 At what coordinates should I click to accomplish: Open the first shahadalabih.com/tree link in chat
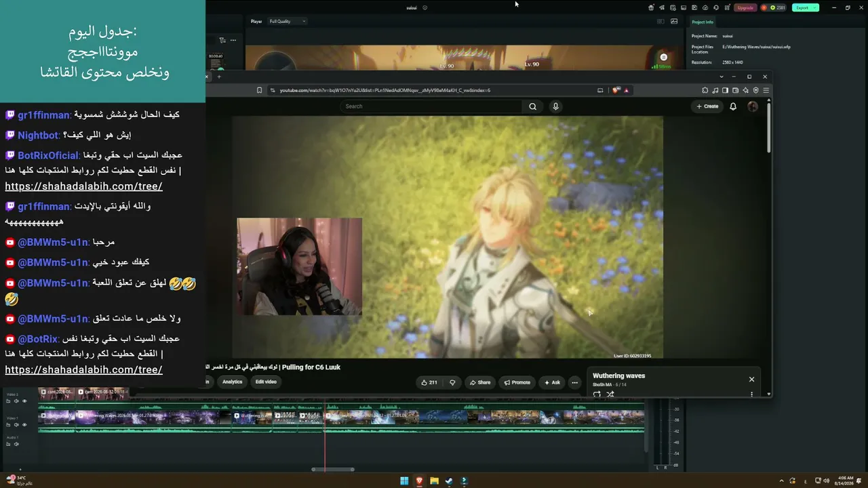click(x=83, y=186)
